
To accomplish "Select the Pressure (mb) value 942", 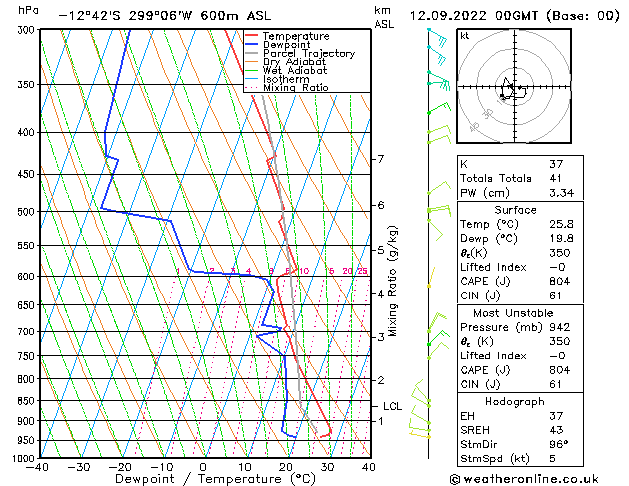I will 560,327.
